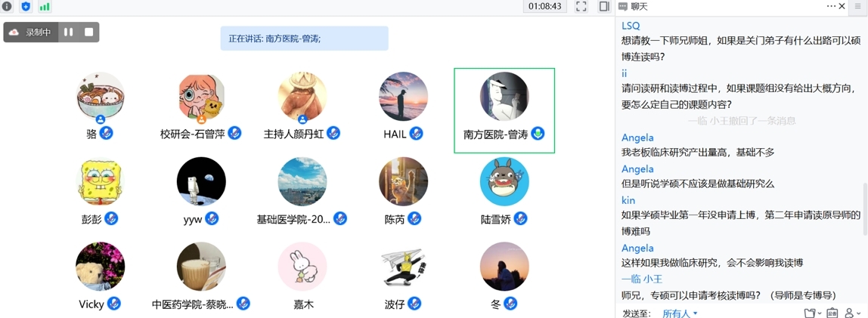Open the hamburger menu in top-right corner

[859, 7]
